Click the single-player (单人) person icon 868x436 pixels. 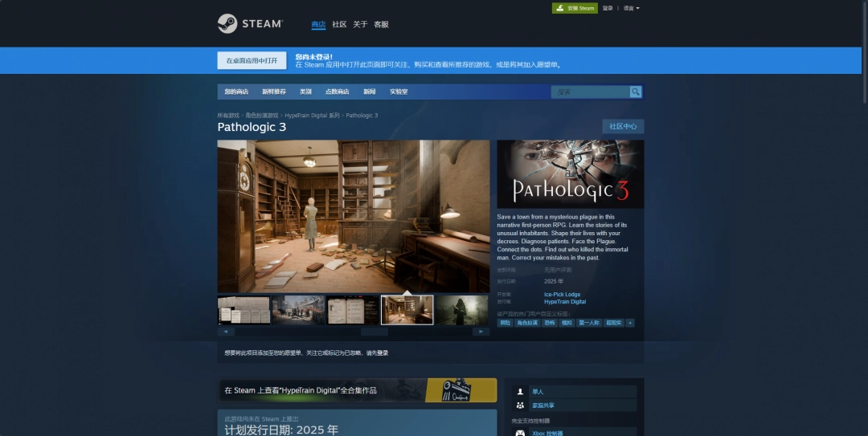click(521, 392)
